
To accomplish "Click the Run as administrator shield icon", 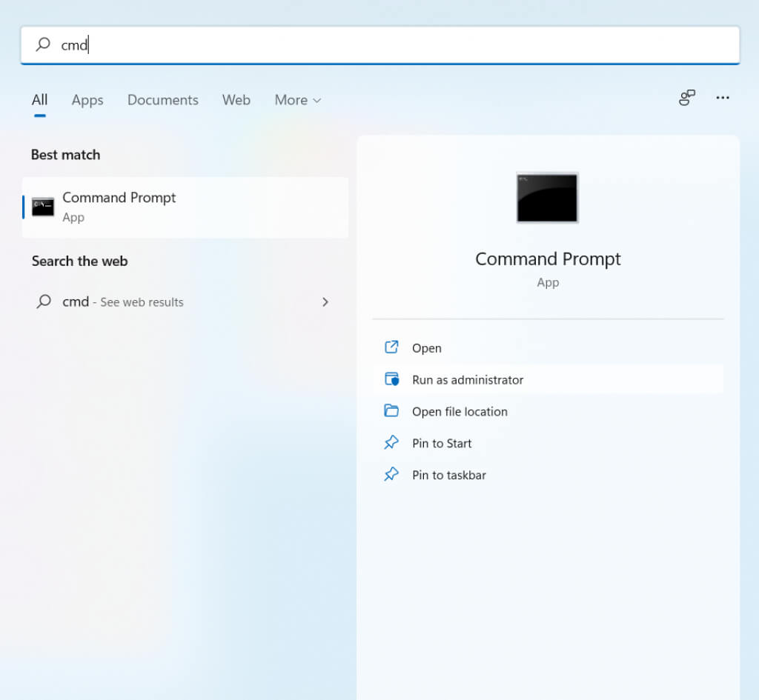I will (391, 379).
